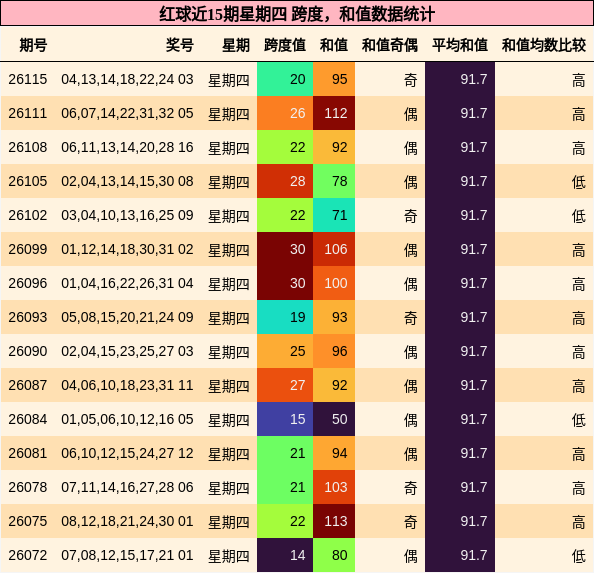Click sum value 103 in row 26078
The height and width of the screenshot is (573, 594).
(334, 487)
